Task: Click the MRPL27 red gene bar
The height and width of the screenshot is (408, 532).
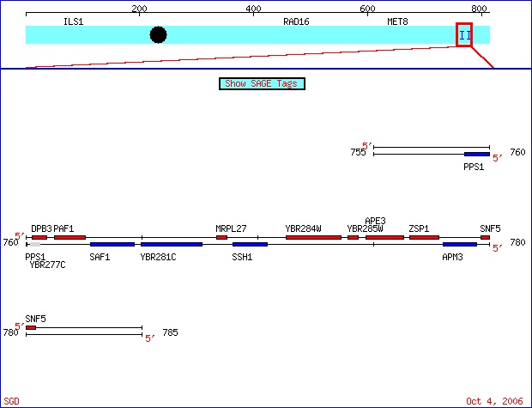Action: [x=221, y=237]
